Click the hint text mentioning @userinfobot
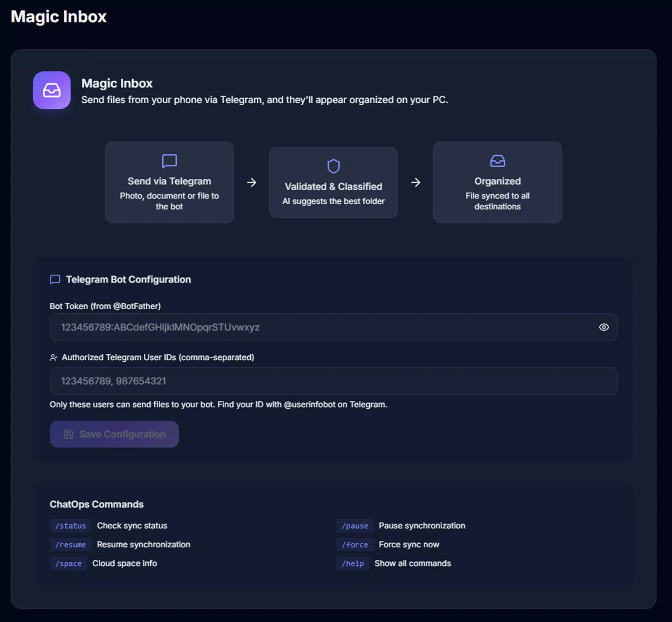 (x=219, y=405)
